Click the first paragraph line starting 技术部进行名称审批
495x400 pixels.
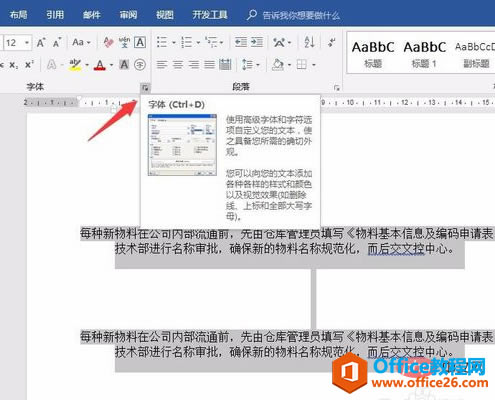(x=284, y=249)
